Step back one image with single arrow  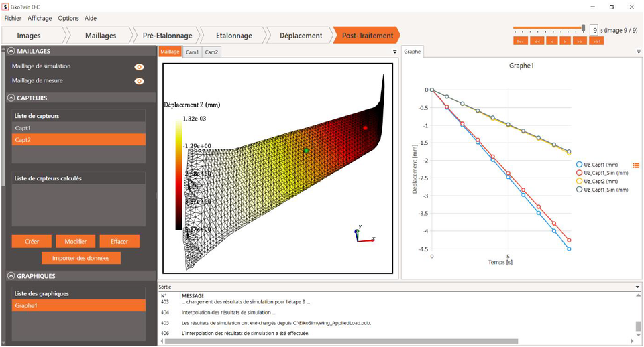coord(551,41)
